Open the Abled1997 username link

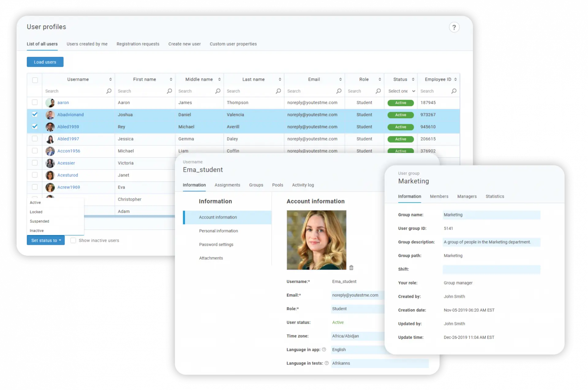point(68,139)
